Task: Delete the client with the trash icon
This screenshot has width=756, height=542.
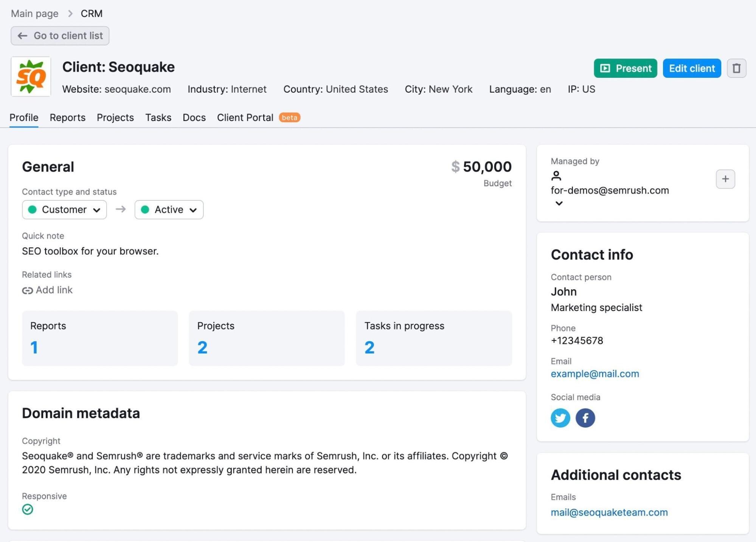Action: [736, 68]
